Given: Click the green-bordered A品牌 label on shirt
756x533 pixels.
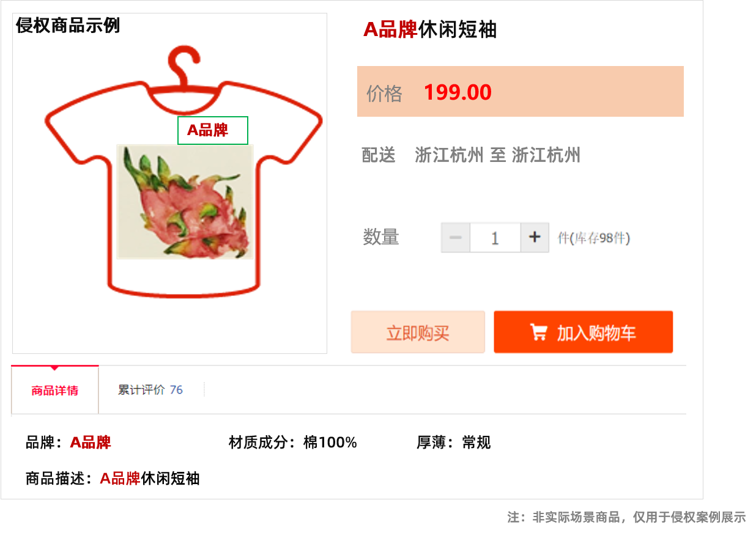Looking at the screenshot, I should click(213, 130).
